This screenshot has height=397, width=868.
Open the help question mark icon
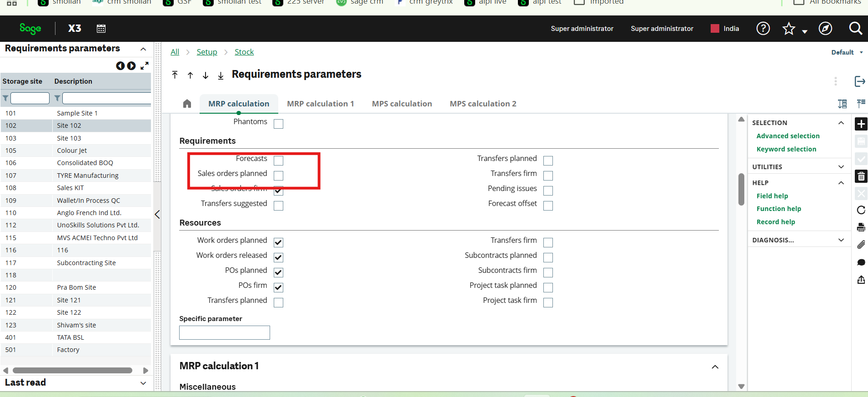coord(763,29)
